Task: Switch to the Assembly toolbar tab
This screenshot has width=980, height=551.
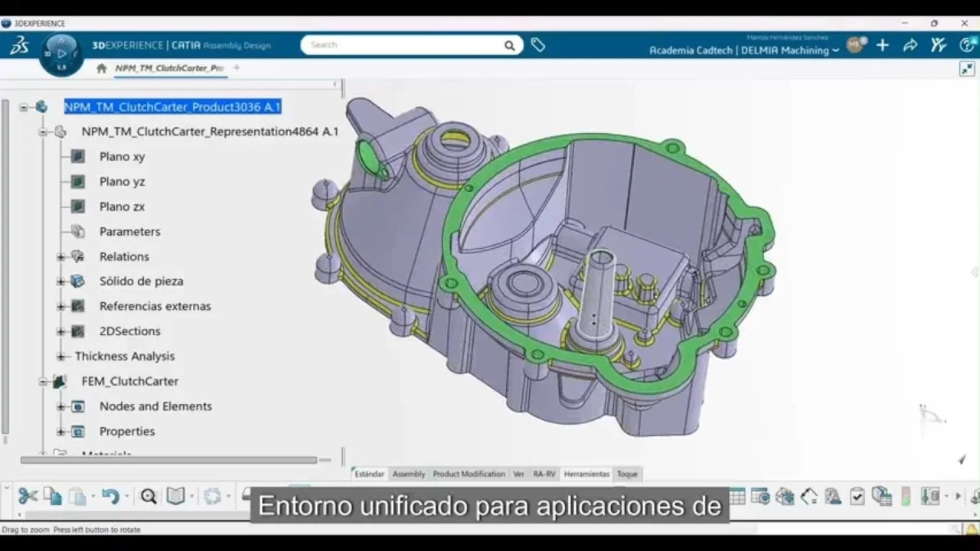Action: (x=409, y=474)
